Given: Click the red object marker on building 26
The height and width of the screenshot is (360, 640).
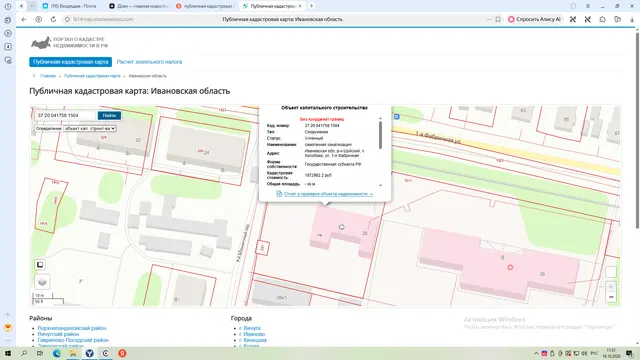Looking at the screenshot, I should (x=510, y=267).
